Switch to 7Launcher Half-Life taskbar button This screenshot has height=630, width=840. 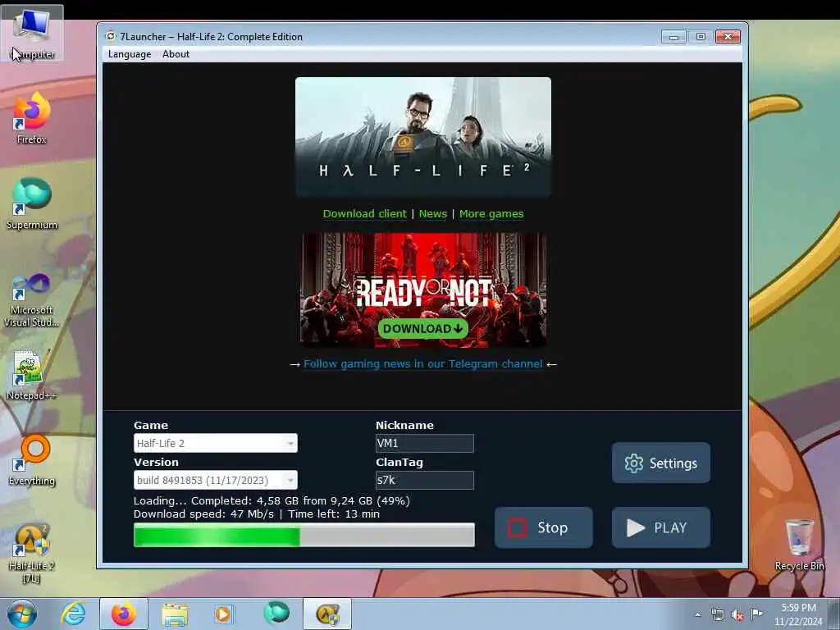(x=327, y=614)
